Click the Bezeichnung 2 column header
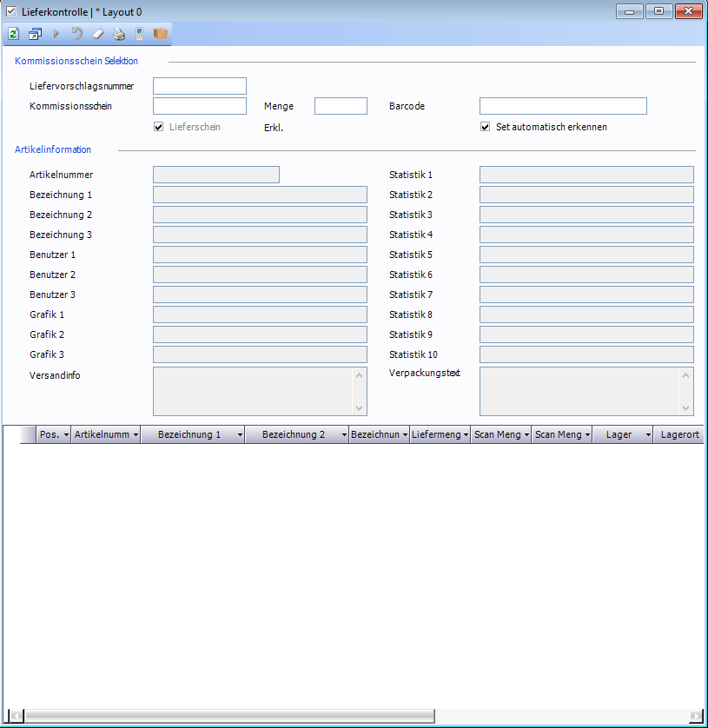The width and height of the screenshot is (708, 728). coord(293,435)
